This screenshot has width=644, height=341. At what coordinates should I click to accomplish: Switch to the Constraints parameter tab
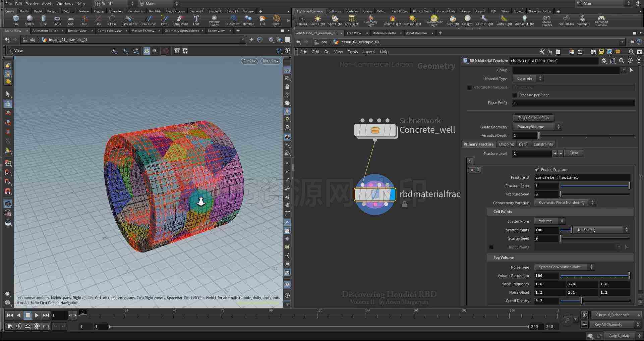543,144
